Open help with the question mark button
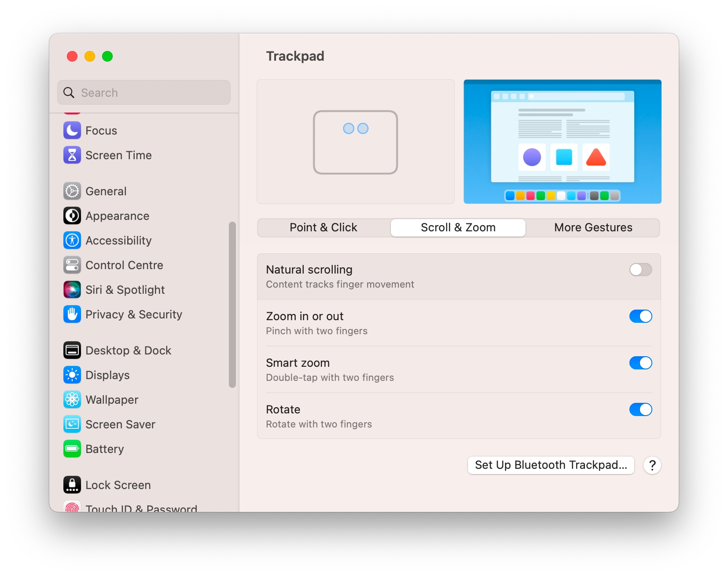Screen dimensions: 728x577 pos(652,465)
